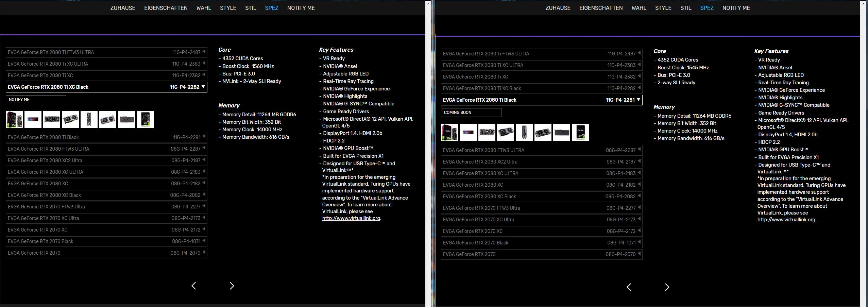This screenshot has width=868, height=307.
Task: Select RTX 2080 FTW3 ULTRA in right window
Action: (542, 150)
